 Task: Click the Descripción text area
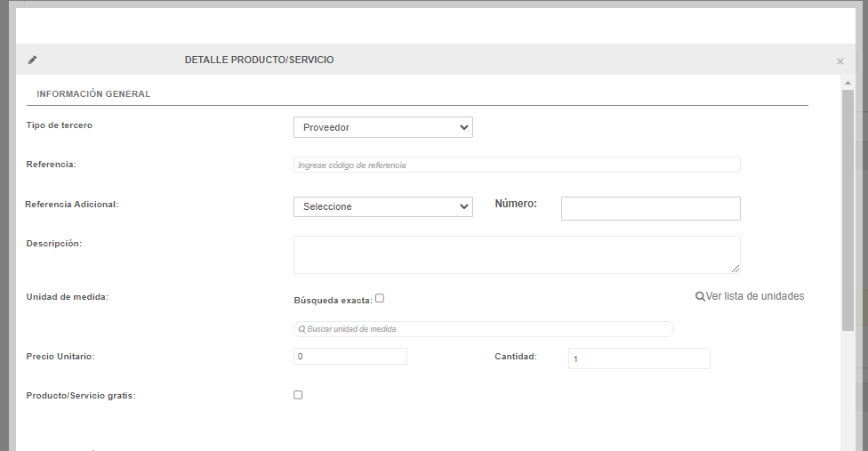click(x=517, y=255)
